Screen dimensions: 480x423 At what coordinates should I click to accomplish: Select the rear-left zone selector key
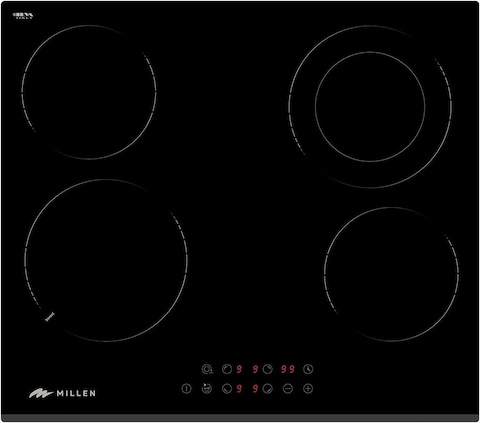click(227, 369)
